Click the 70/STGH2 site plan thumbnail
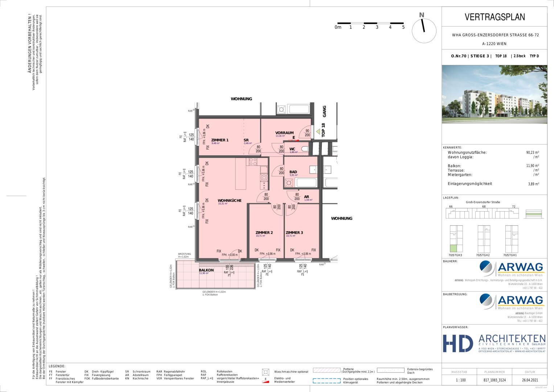 tap(484, 239)
